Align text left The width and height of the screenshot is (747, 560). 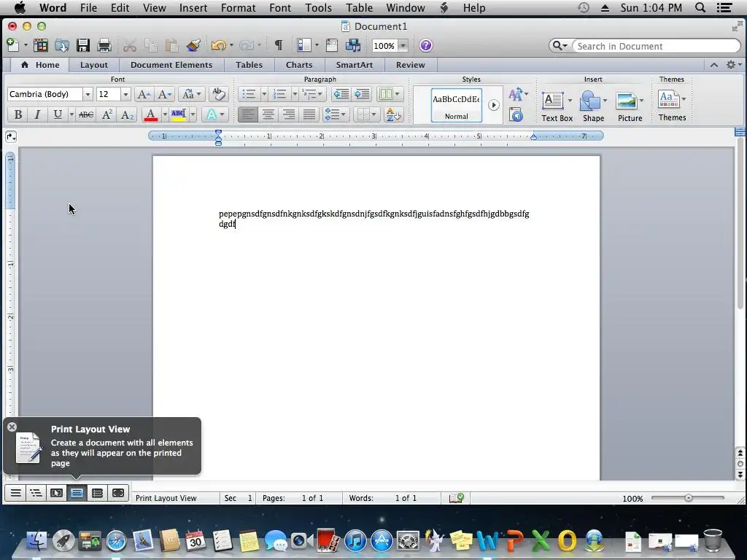[x=248, y=114]
